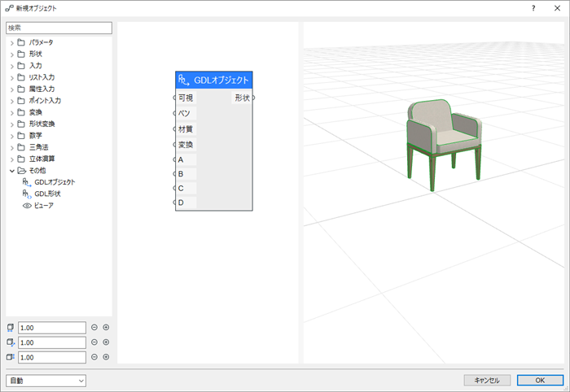Open the 自動 dropdown
This screenshot has width=570, height=392.
click(x=46, y=381)
